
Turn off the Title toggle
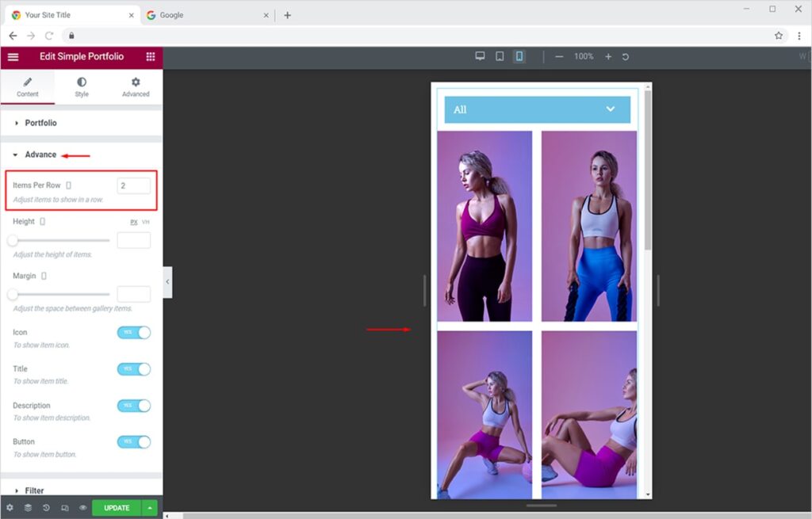(x=133, y=369)
